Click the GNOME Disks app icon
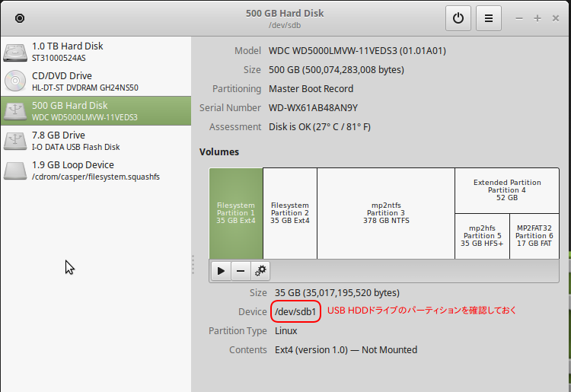 click(x=20, y=18)
